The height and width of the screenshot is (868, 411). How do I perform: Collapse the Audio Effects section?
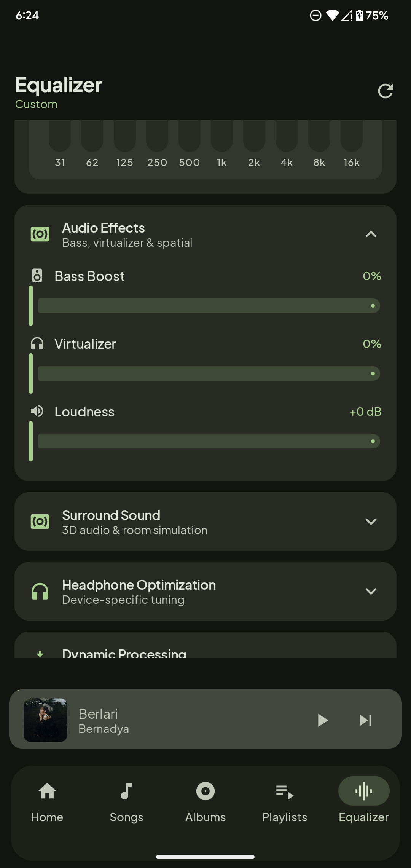371,234
